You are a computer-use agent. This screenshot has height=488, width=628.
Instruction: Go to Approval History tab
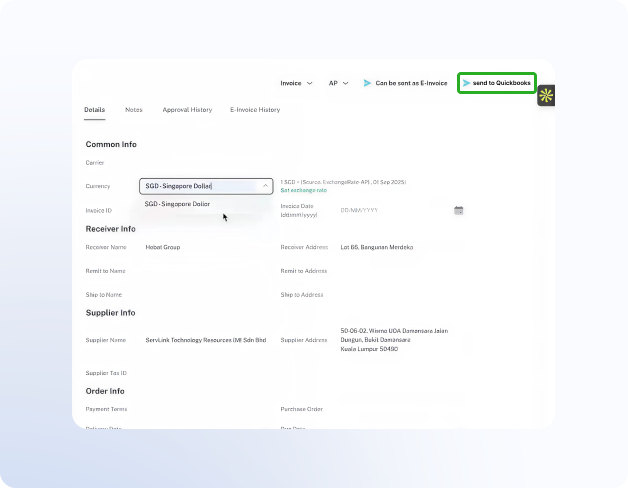point(187,110)
